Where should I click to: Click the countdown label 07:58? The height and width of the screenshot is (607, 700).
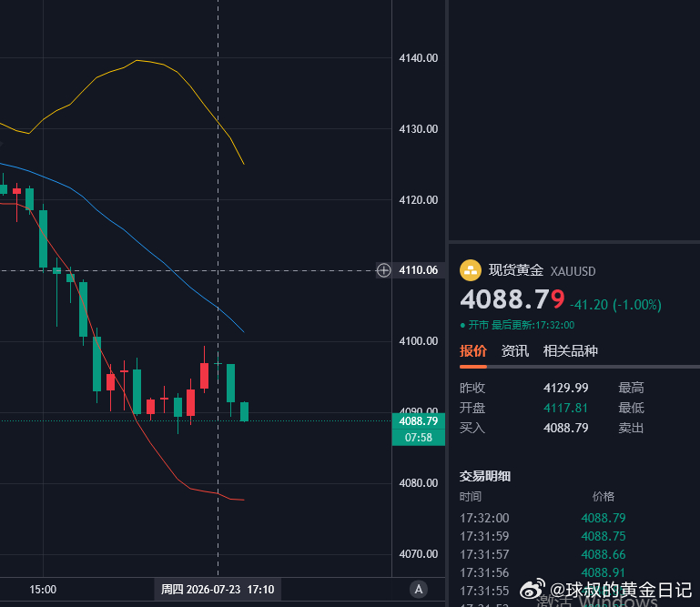419,438
